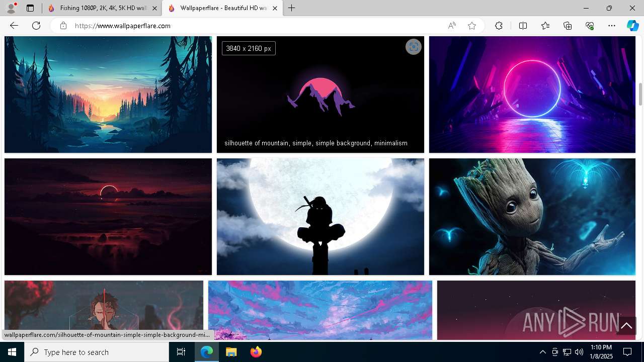Open the forest river sunset wallpaper
Image resolution: width=644 pixels, height=362 pixels.
tap(108, 95)
